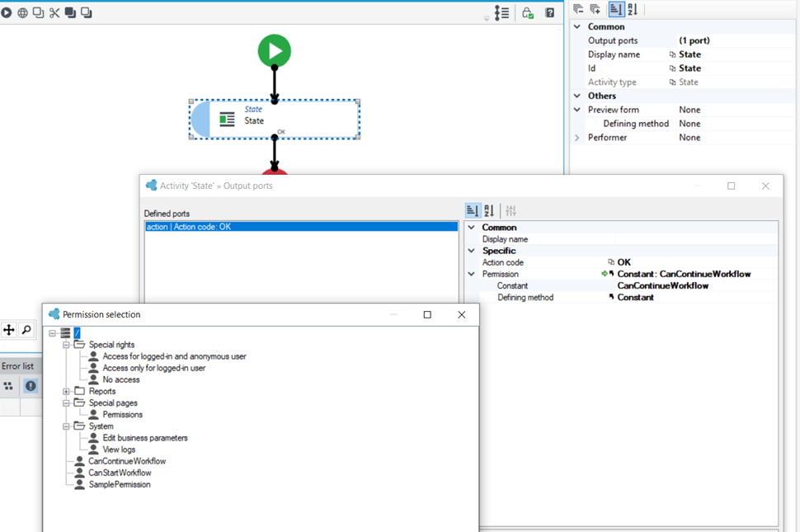Select the State activity node on the canvas

[275, 120]
